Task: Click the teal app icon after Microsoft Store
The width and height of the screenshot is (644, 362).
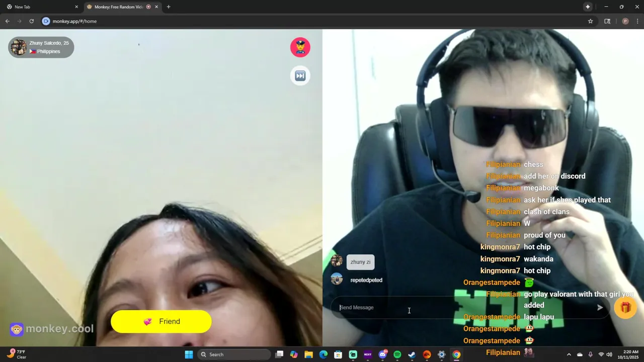Action: (x=353, y=354)
